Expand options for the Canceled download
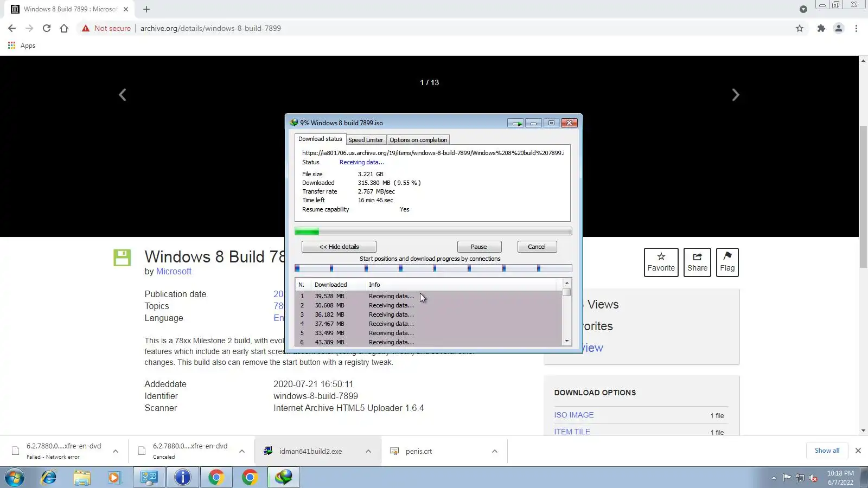Viewport: 868px width, 488px height. click(242, 451)
